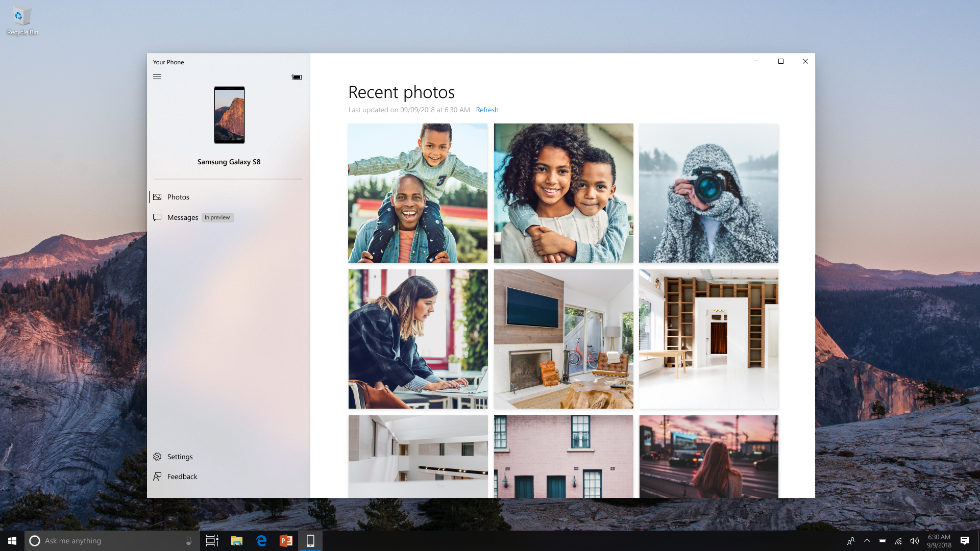Image resolution: width=980 pixels, height=551 pixels.
Task: Open File Explorer from the taskbar
Action: [x=237, y=540]
